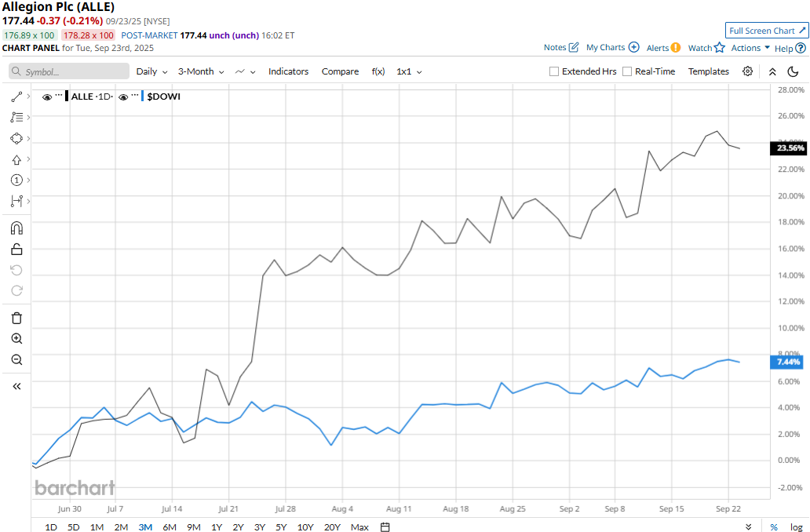Open the 1x1 grid layout dropdown
This screenshot has height=532, width=810.
pyautogui.click(x=409, y=71)
